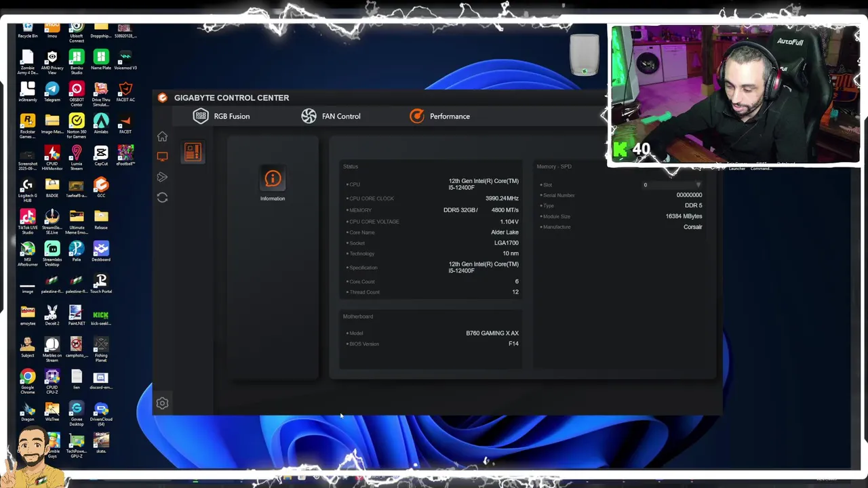
Task: Click the Home icon in Gigabyte sidebar
Action: click(x=162, y=137)
